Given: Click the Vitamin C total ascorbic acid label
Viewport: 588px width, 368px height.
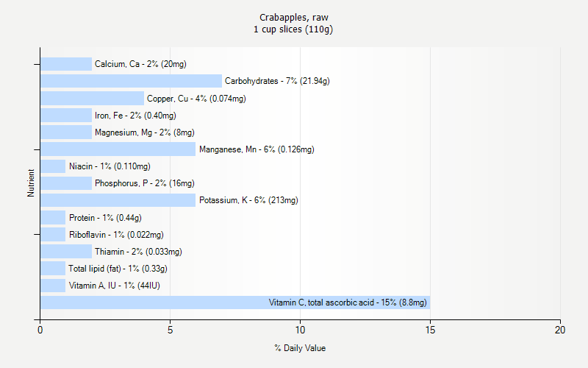Looking at the screenshot, I should [348, 302].
